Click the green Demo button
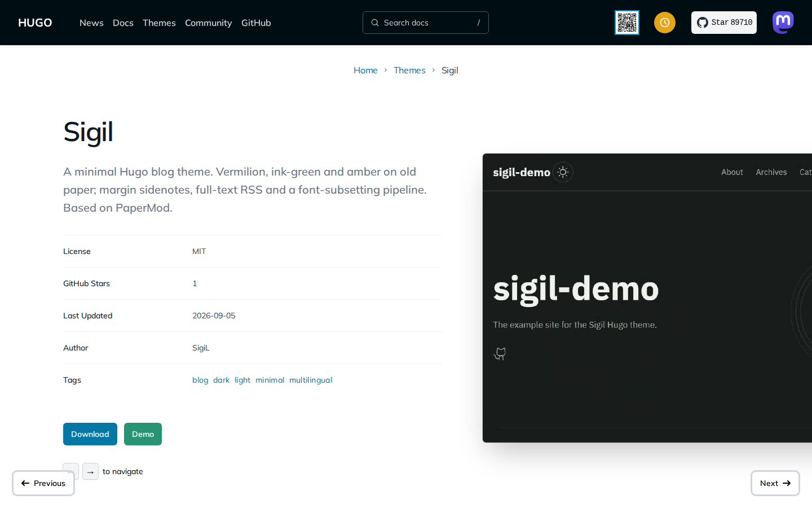 143,434
